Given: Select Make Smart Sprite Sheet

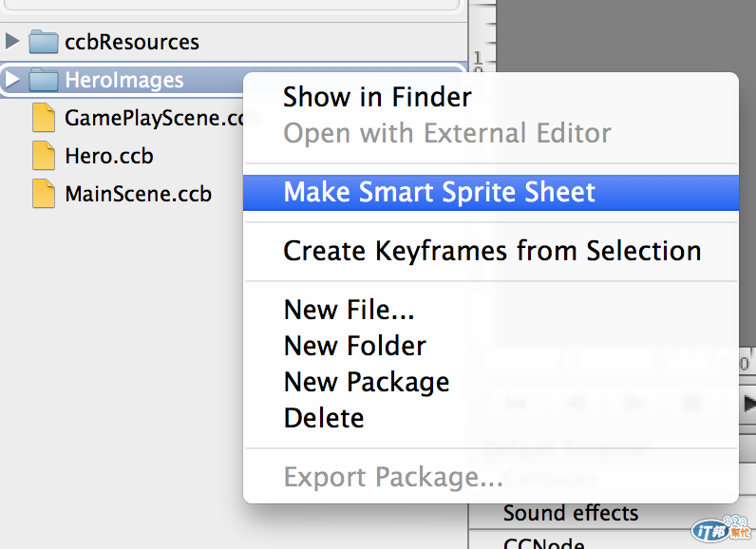Looking at the screenshot, I should pos(440,192).
